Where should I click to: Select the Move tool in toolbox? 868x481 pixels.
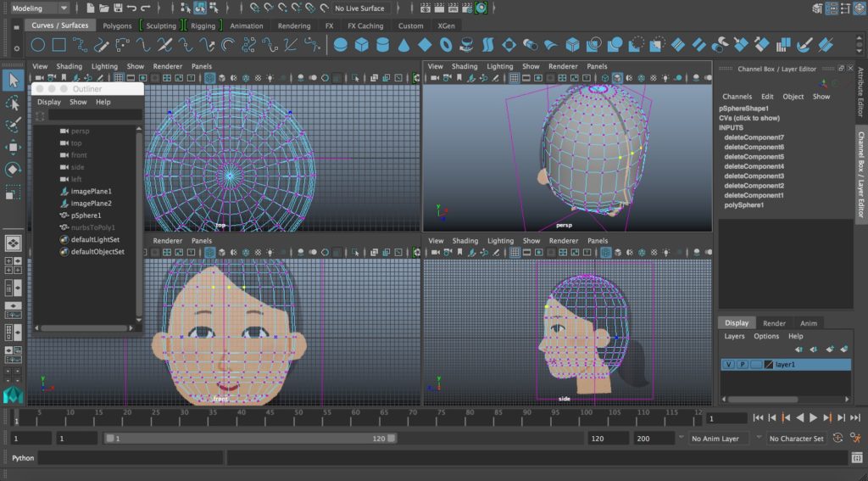(13, 147)
